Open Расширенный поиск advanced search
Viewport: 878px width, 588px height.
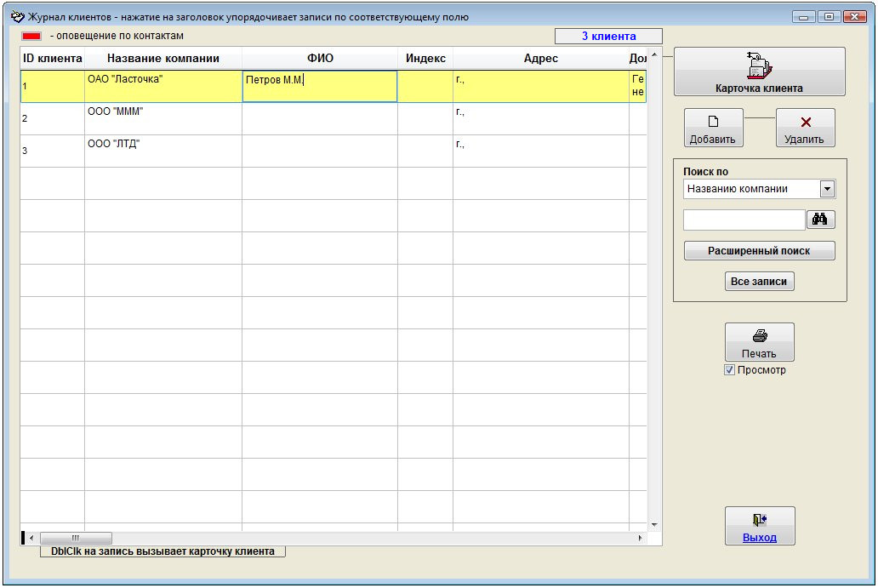point(759,251)
